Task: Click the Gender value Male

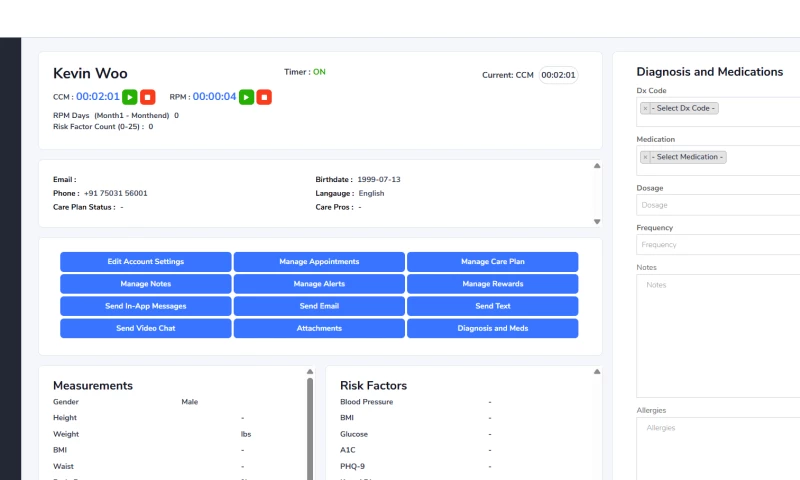Action: point(190,402)
